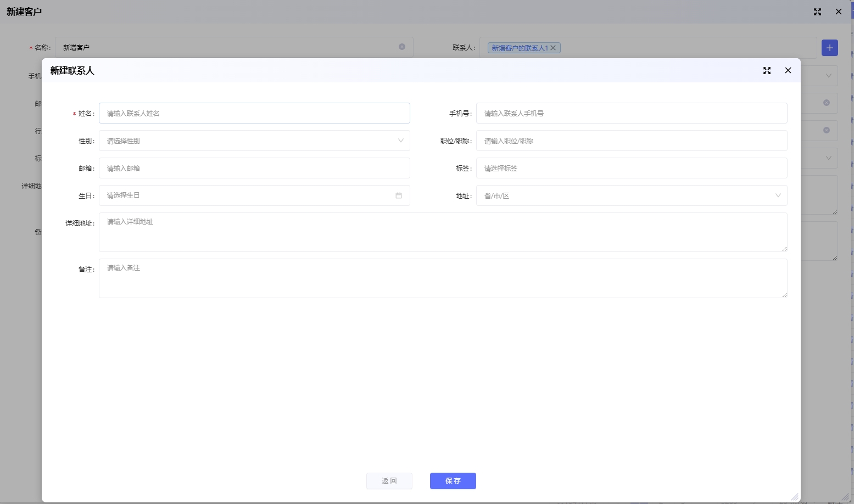
Task: Close the 新建客户 window
Action: [838, 12]
